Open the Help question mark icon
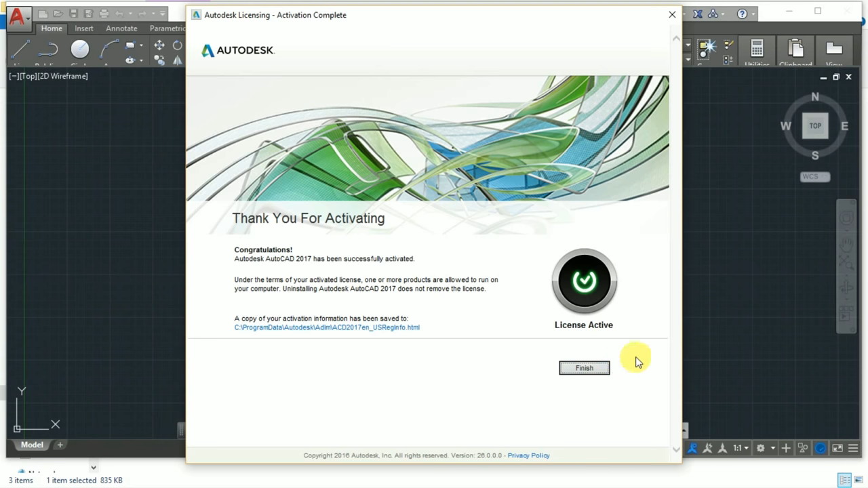The width and height of the screenshot is (868, 488). 742,14
